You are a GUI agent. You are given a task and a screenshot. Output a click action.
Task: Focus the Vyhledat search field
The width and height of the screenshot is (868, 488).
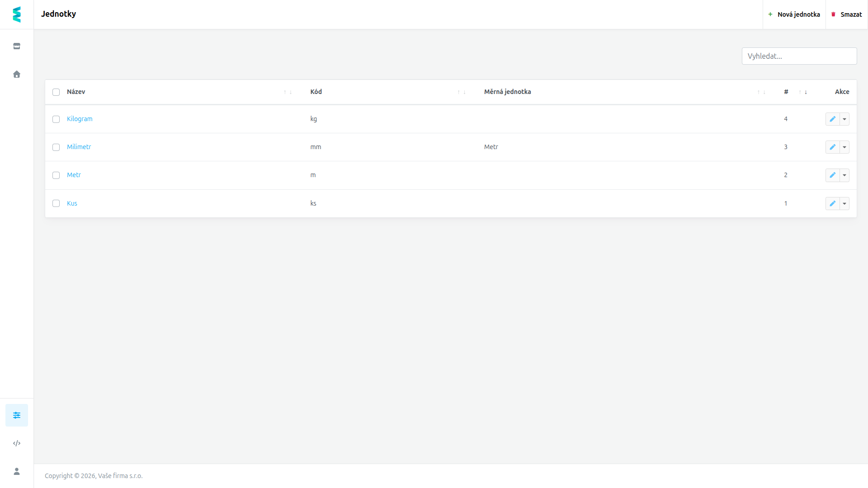tap(799, 56)
